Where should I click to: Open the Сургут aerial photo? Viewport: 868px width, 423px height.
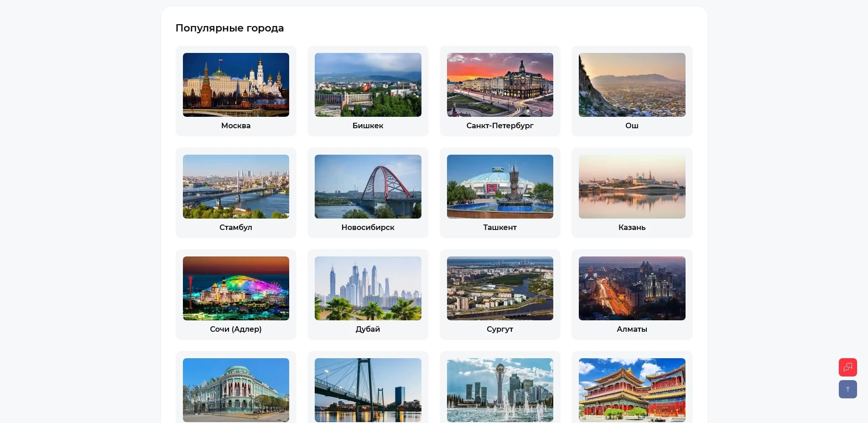[500, 288]
